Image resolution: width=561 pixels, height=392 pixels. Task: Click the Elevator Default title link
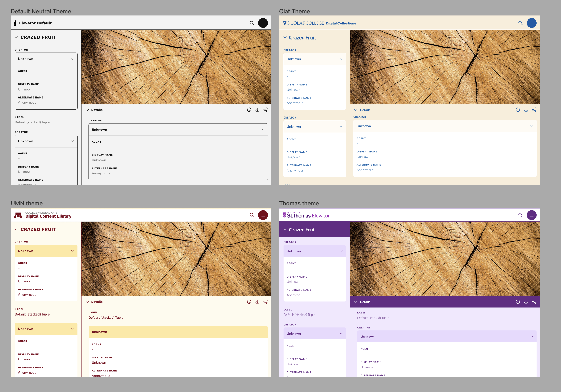[x=35, y=23]
